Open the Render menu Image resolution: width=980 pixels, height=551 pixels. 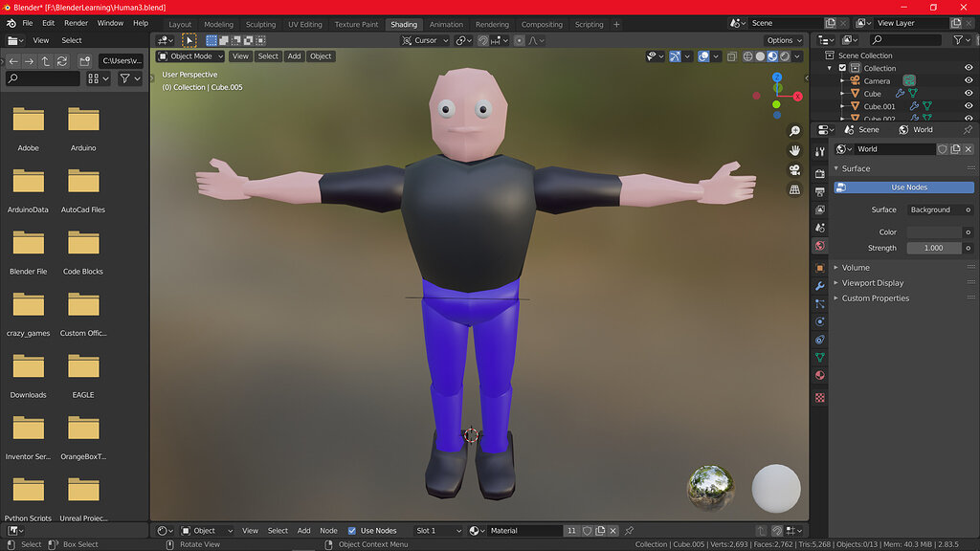(x=77, y=23)
